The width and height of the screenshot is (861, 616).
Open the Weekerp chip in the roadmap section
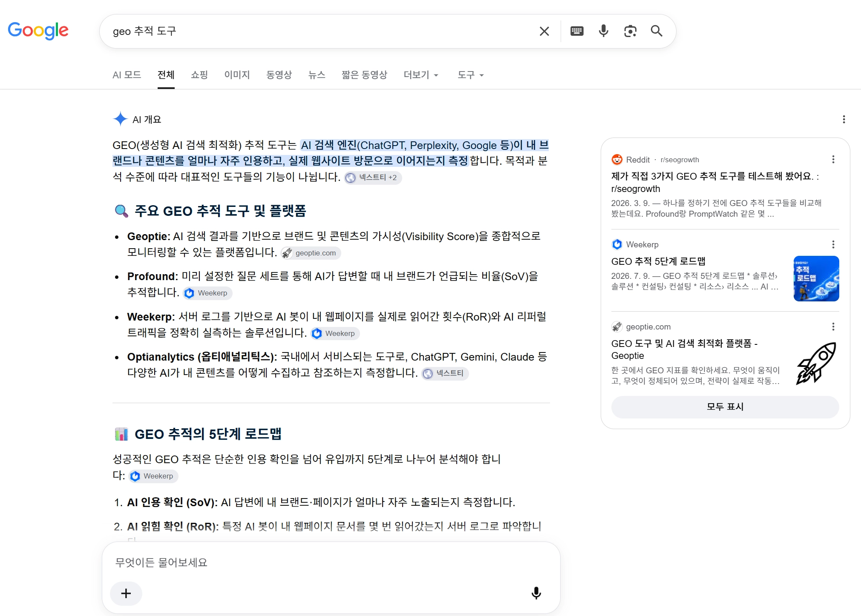tap(153, 476)
